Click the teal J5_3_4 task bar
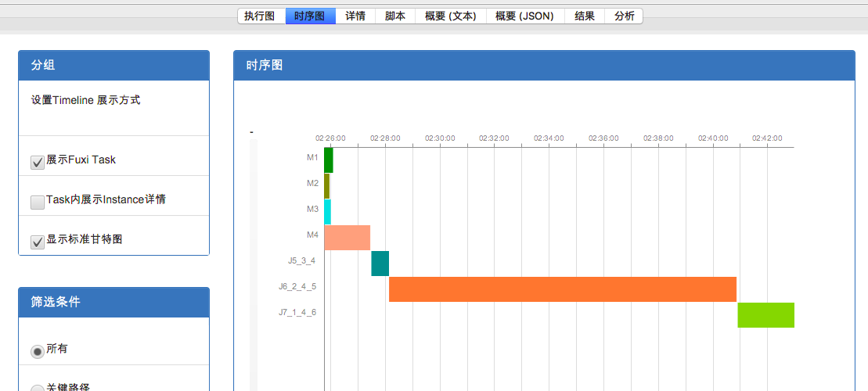This screenshot has width=868, height=391. (x=380, y=264)
